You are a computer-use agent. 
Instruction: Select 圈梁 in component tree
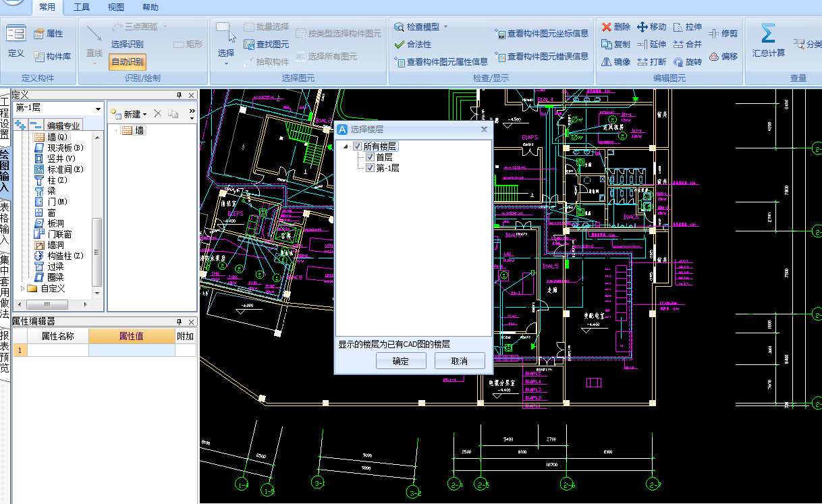[49, 277]
